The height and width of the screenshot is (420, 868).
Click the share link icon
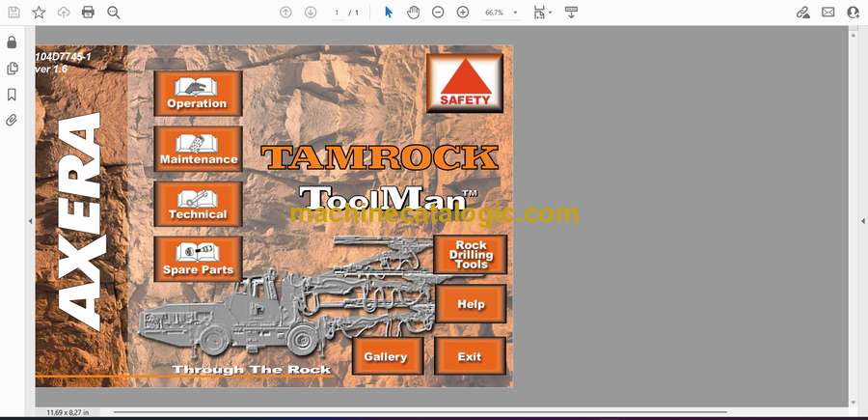(802, 13)
